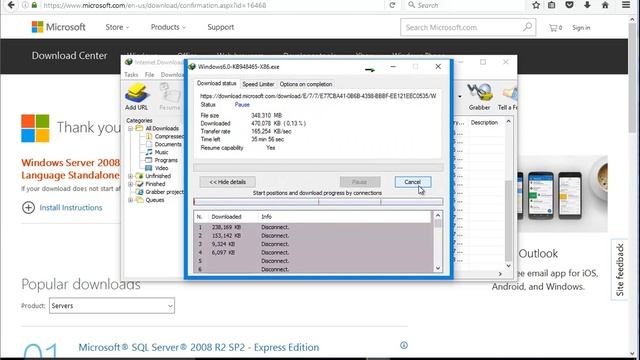Click the Download Center heading link
Image resolution: width=640 pixels, height=360 pixels.
[69, 56]
